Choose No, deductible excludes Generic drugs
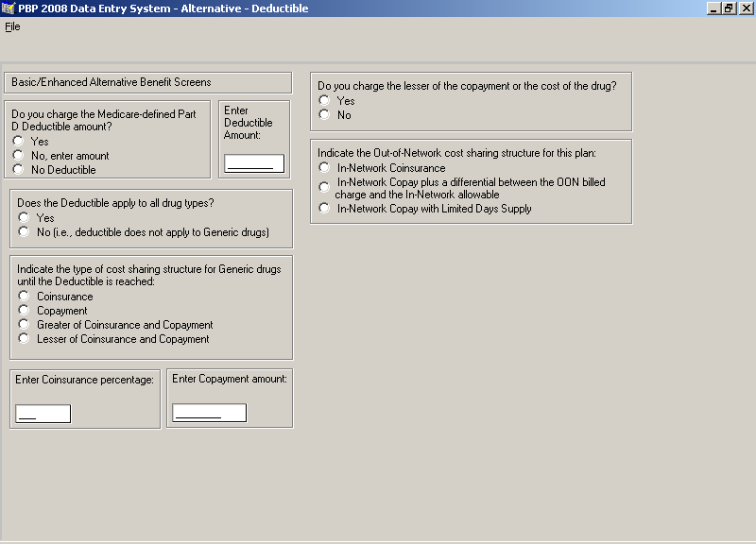756x544 pixels. (24, 231)
